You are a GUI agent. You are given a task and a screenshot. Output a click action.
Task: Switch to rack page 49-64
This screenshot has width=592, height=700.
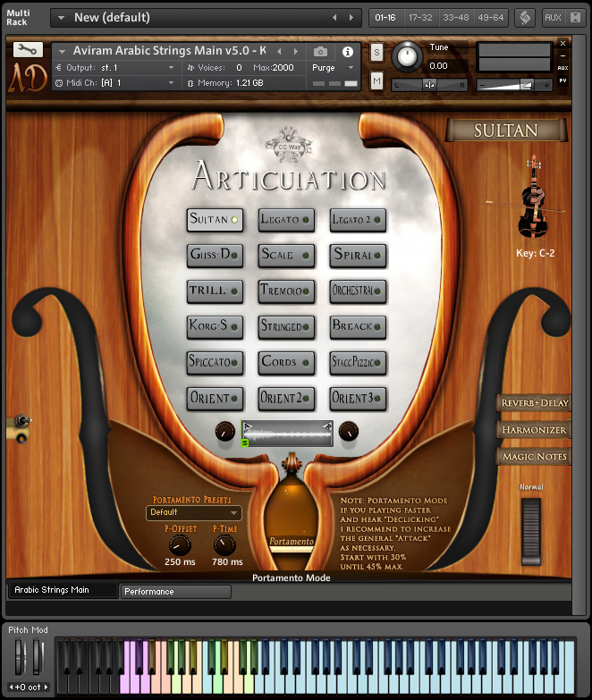coord(491,17)
